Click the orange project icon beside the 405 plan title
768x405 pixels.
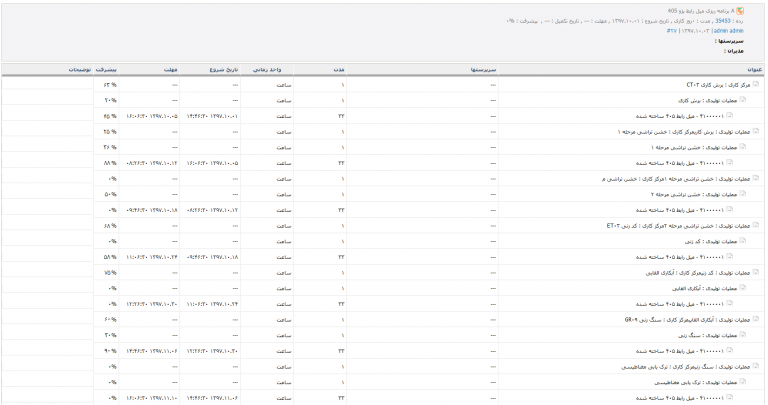tap(740, 11)
